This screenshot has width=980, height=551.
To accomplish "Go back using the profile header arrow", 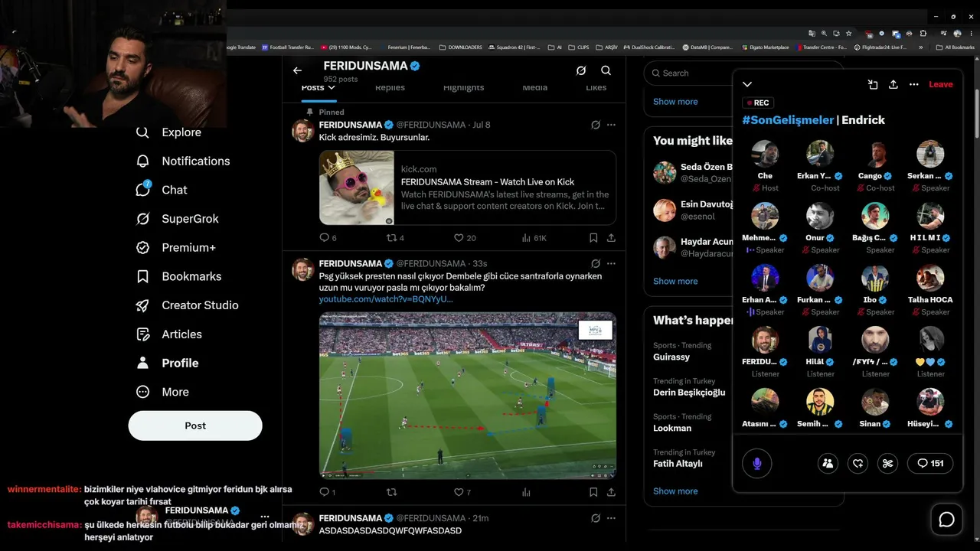I will [x=297, y=70].
